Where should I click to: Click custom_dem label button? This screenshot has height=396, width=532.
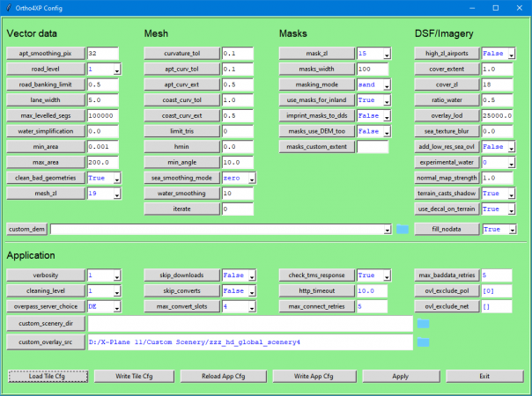coord(26,230)
